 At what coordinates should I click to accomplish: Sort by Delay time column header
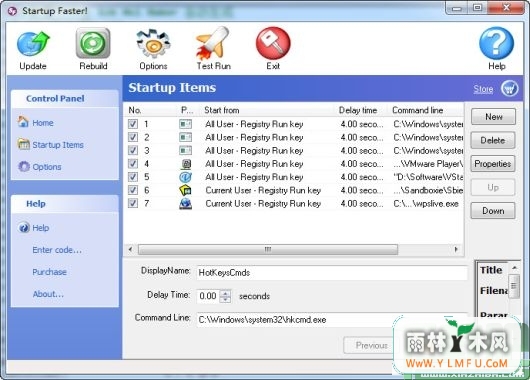point(362,110)
